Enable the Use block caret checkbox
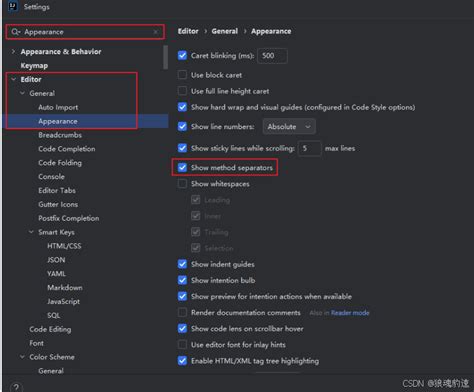This screenshot has width=474, height=392. [182, 75]
